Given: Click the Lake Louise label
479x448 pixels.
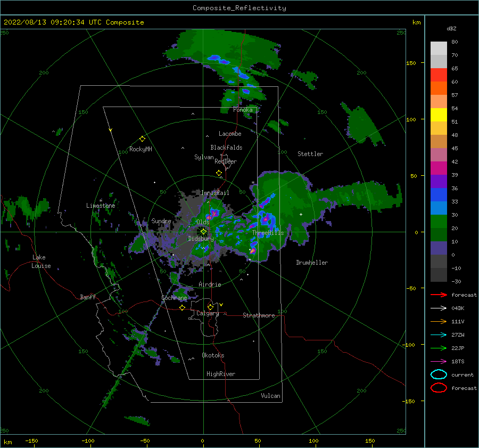Looking at the screenshot, I should (x=41, y=262).
